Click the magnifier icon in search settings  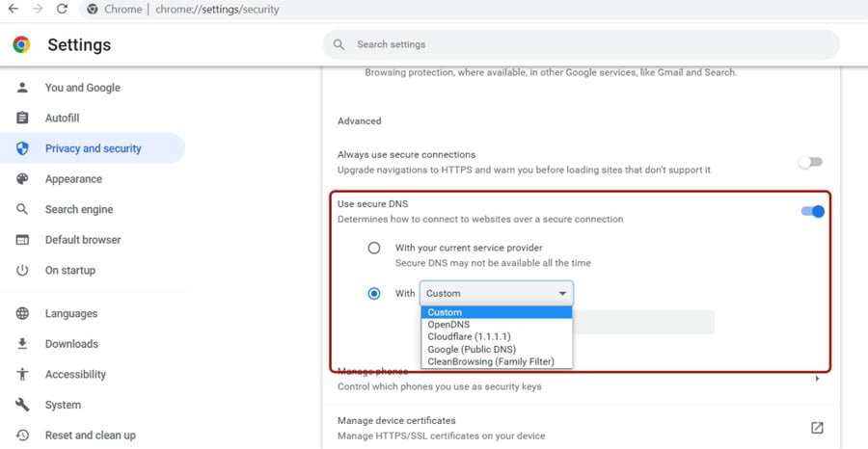pyautogui.click(x=339, y=44)
